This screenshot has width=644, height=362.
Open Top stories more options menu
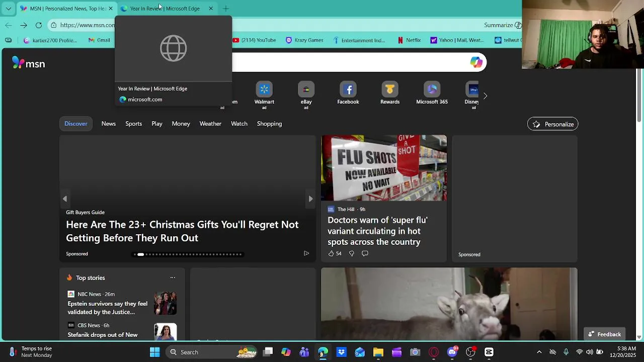pyautogui.click(x=173, y=278)
